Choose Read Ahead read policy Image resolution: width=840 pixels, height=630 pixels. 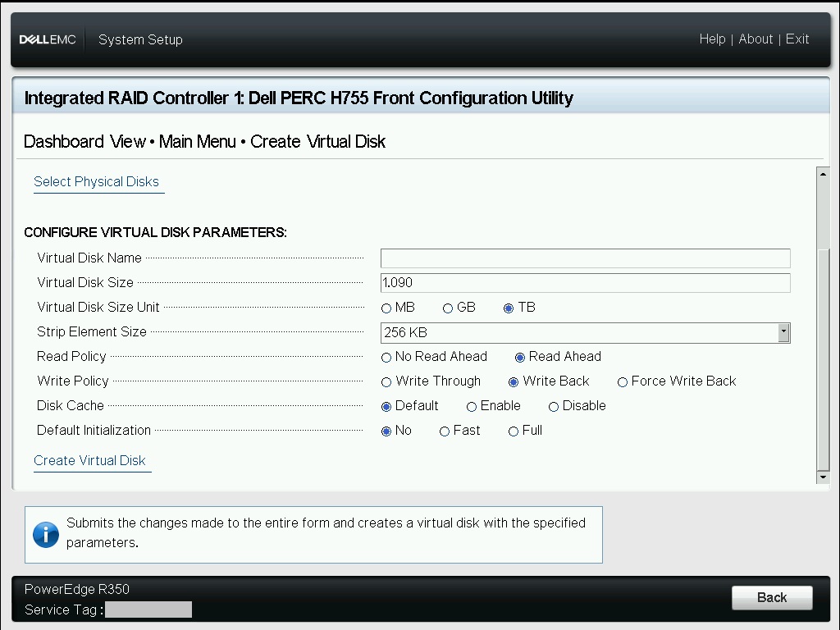(x=519, y=358)
